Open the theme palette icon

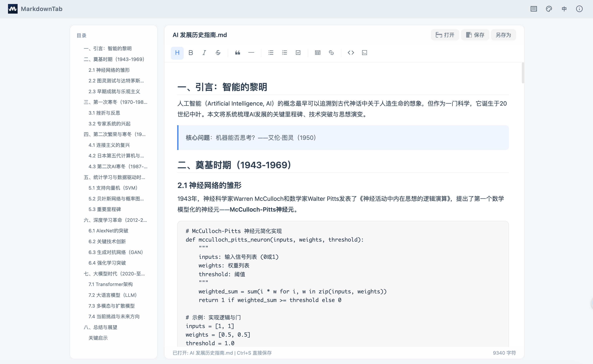549,9
